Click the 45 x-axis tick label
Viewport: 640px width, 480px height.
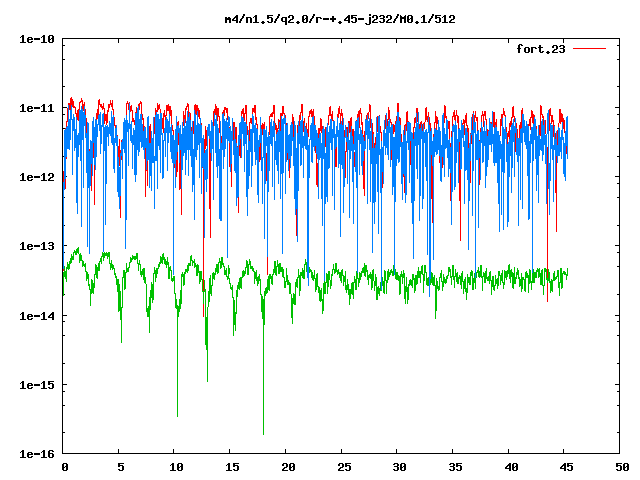(x=567, y=467)
